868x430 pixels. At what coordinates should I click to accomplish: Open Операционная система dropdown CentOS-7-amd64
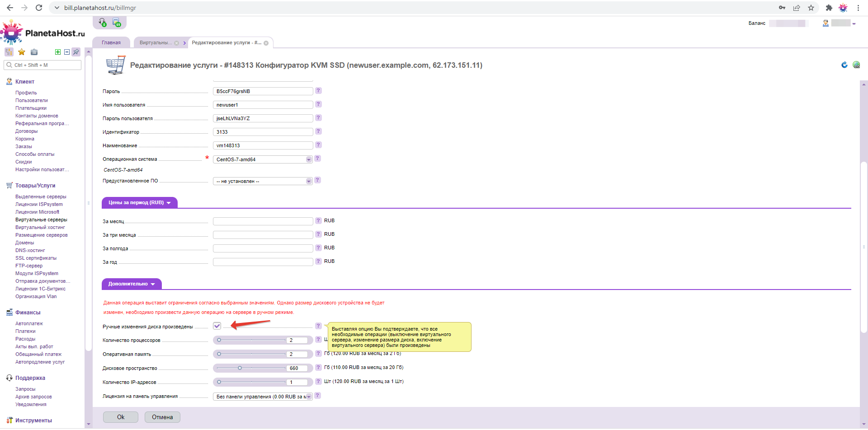click(x=263, y=159)
